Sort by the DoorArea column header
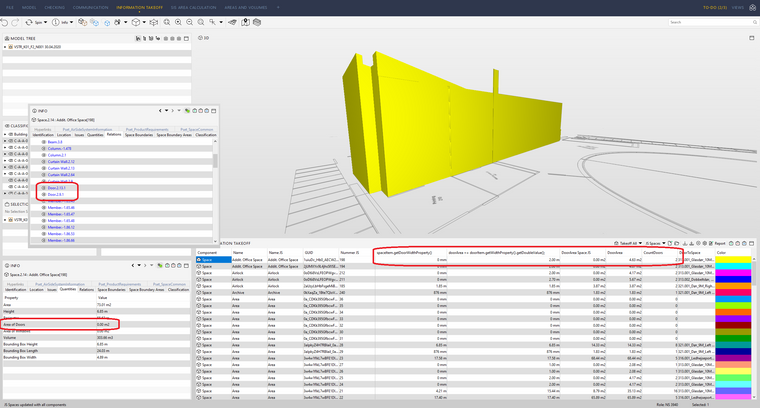This screenshot has width=760, height=408. [x=624, y=252]
